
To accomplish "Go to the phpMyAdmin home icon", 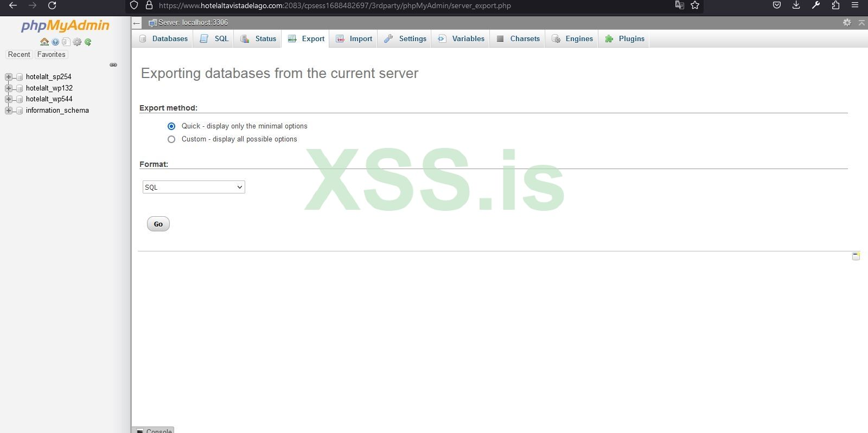I will point(44,42).
